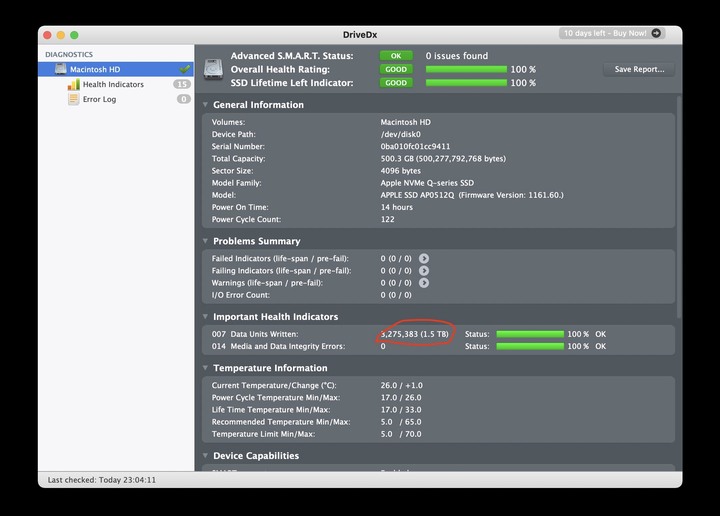Screen dimensions: 720x516
Task: Select the Health Indicators tree item
Action: pos(116,84)
